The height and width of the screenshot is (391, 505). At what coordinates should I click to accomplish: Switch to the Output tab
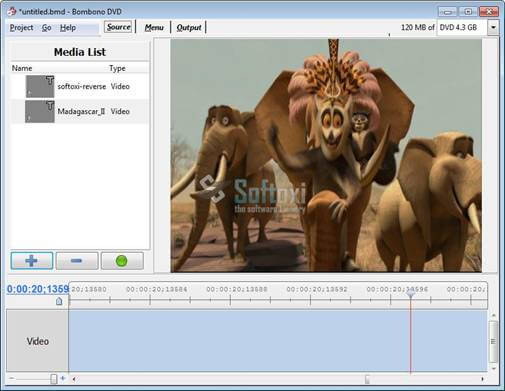click(189, 27)
